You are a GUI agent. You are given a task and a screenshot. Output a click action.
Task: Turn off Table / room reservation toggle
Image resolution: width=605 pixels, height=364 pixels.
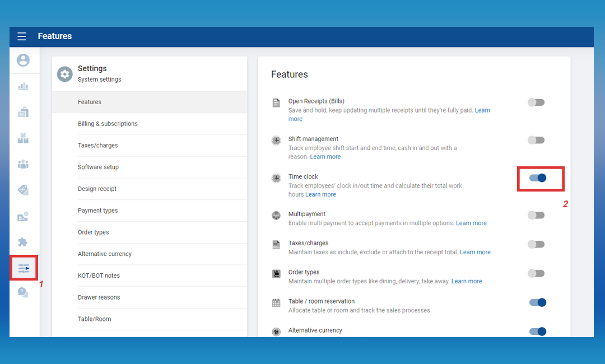point(538,302)
